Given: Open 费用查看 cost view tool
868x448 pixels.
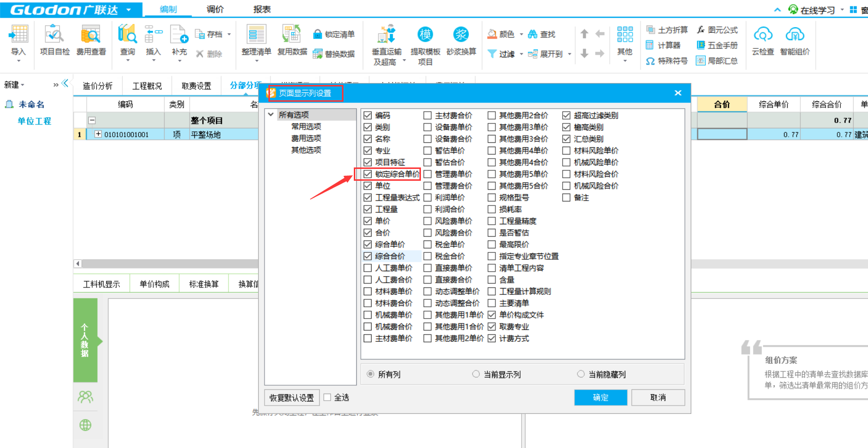Looking at the screenshot, I should point(91,41).
